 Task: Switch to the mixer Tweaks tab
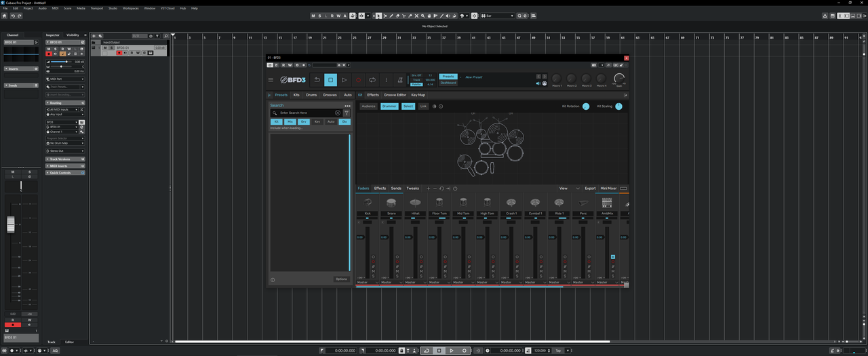pyautogui.click(x=413, y=189)
